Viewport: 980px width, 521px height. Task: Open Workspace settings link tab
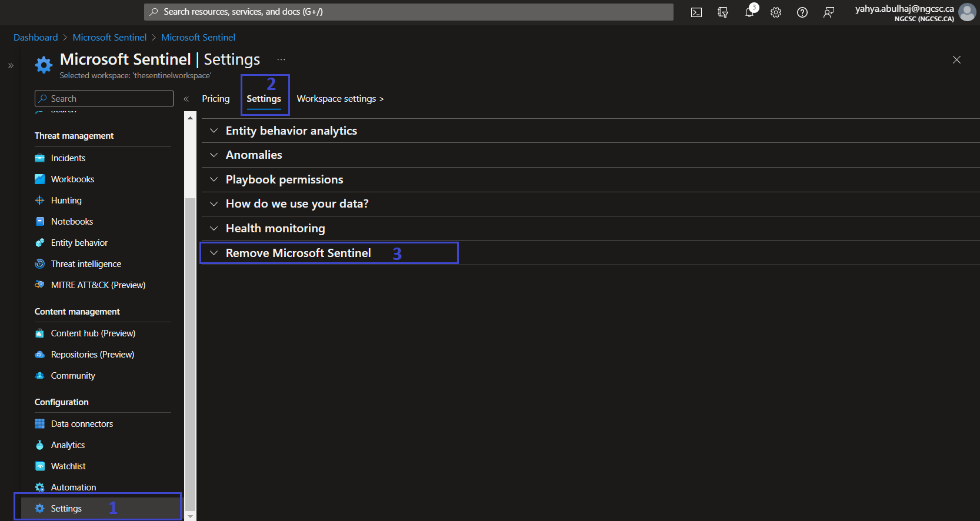(340, 99)
